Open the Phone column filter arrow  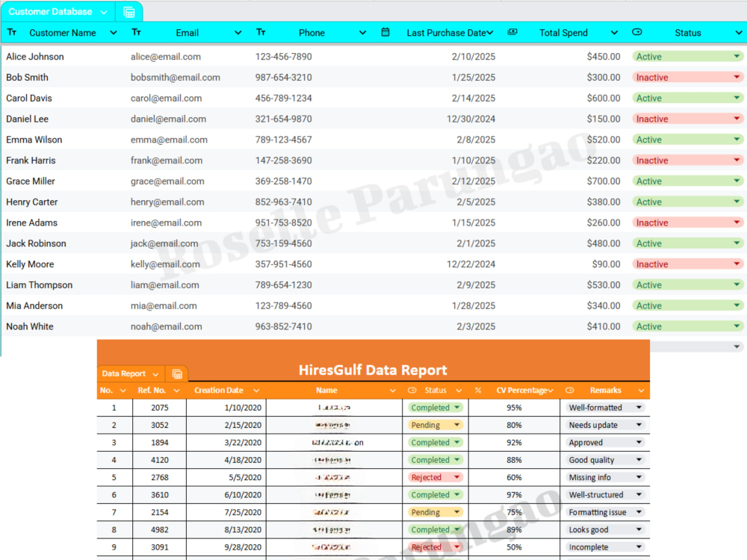pyautogui.click(x=362, y=33)
